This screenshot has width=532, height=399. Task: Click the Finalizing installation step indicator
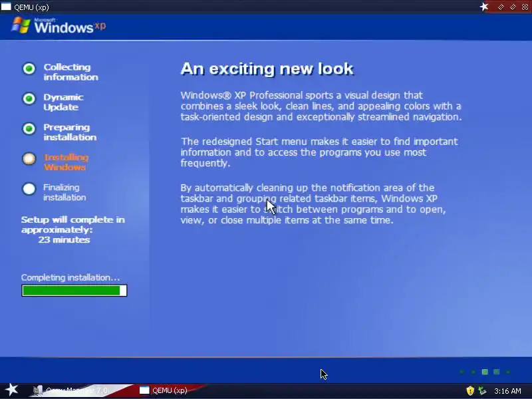[29, 189]
